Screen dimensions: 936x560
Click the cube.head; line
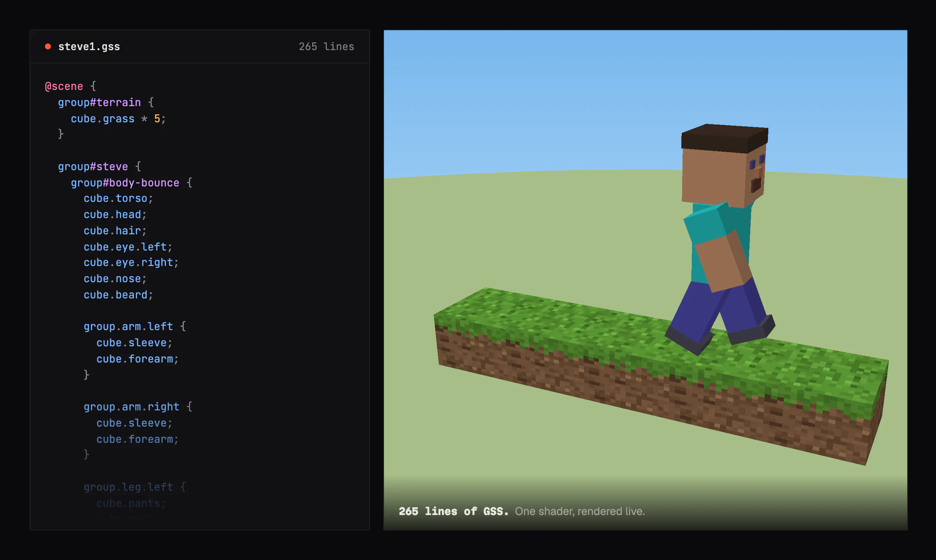[115, 214]
